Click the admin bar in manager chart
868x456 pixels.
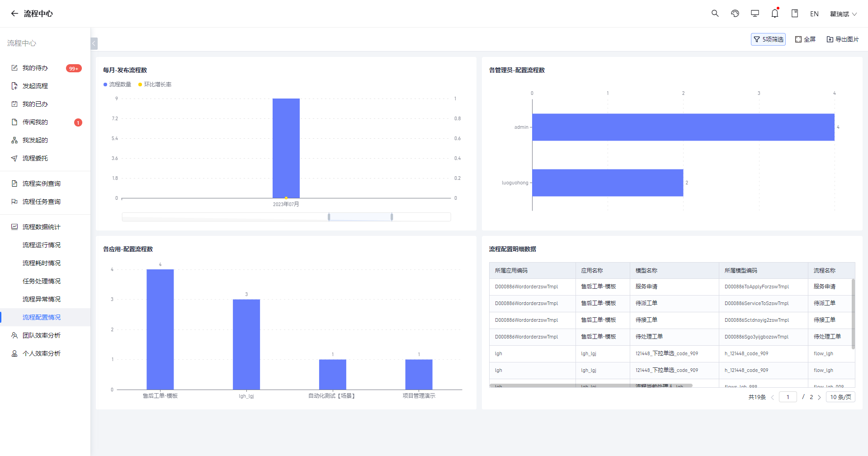click(683, 127)
